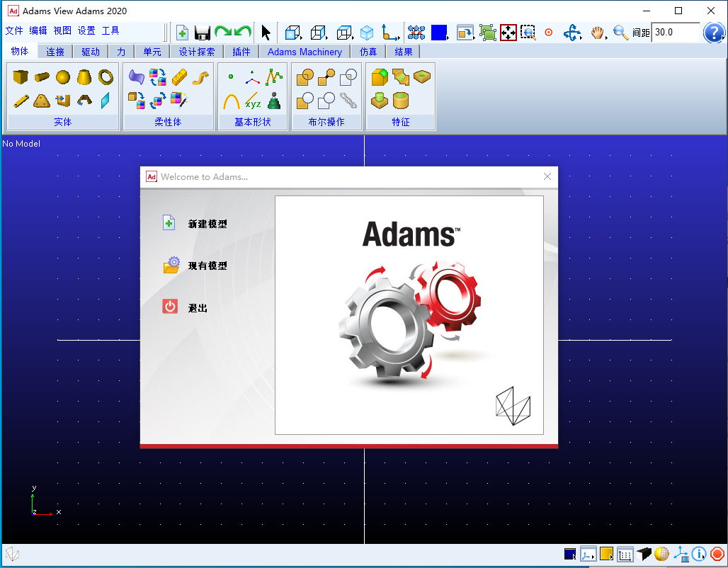Screen dimensions: 728x568
Task: Create an arc with orange curve icon
Action: click(x=231, y=101)
